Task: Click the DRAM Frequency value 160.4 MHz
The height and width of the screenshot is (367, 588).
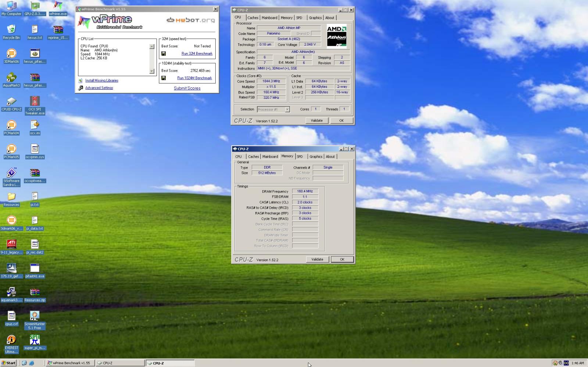Action: pyautogui.click(x=305, y=191)
